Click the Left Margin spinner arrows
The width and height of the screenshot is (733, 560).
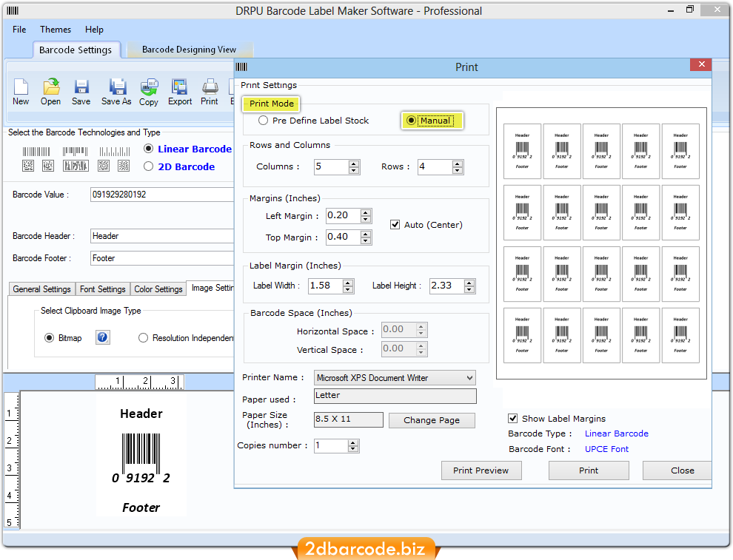tap(366, 216)
